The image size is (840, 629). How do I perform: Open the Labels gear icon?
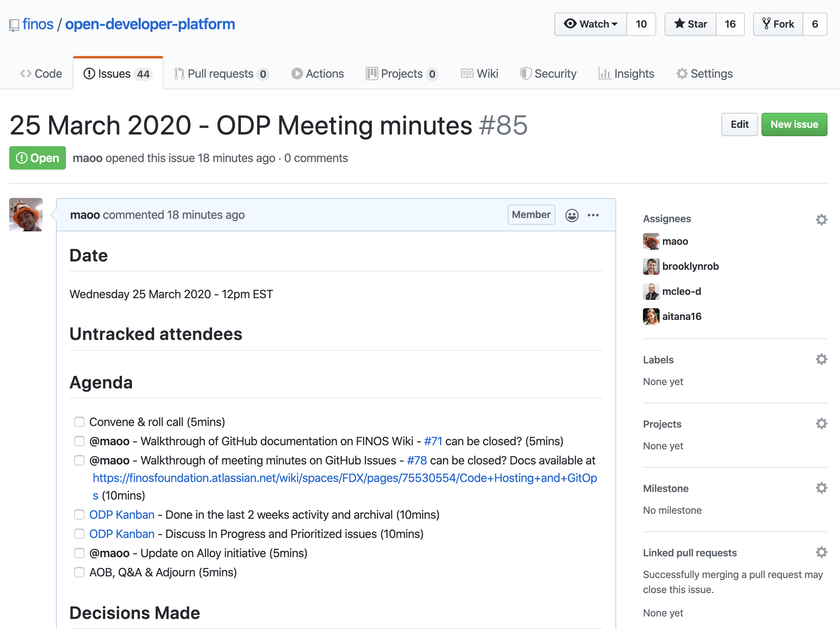(821, 359)
